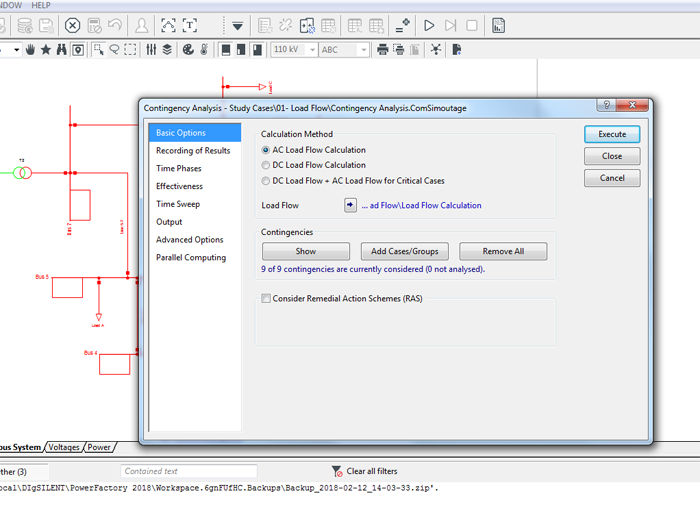Open the 110 kV voltage dropdown
700x511 pixels.
(310, 49)
